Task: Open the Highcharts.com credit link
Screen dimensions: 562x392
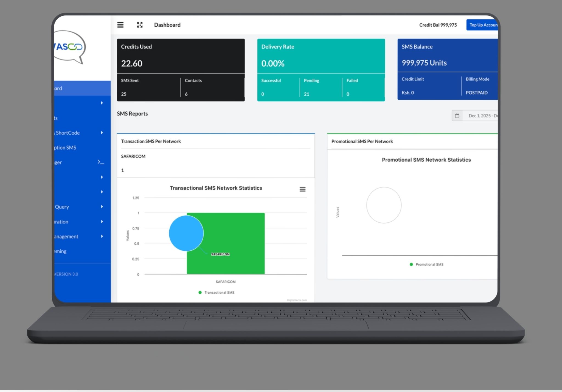Action: [297, 300]
